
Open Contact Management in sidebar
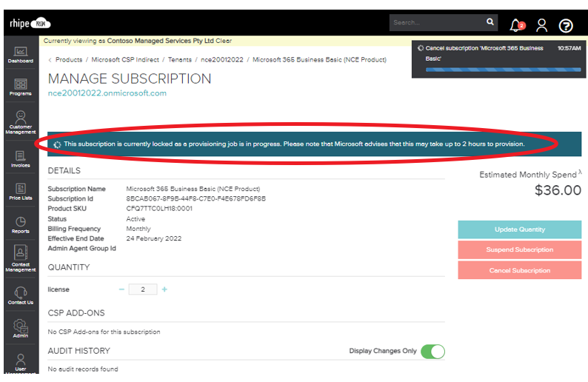[21, 258]
